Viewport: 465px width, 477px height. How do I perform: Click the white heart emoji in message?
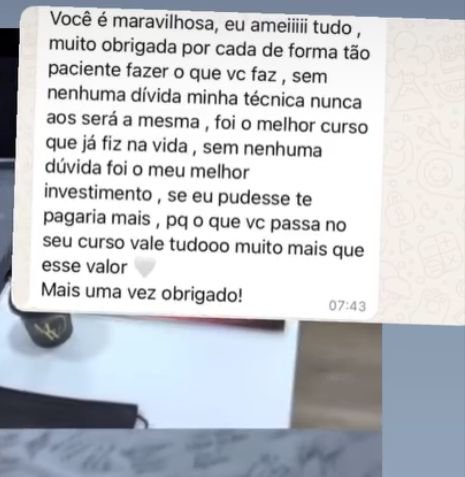coord(144,268)
